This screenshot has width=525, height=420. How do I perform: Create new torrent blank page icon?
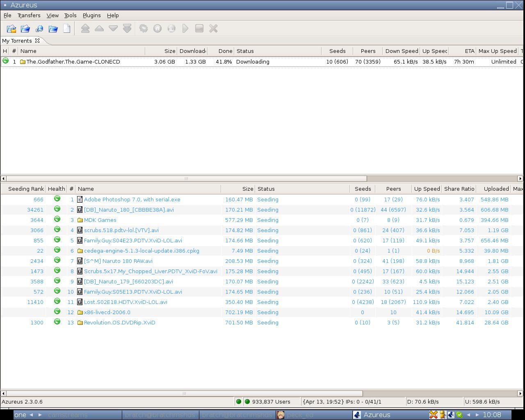(x=67, y=29)
